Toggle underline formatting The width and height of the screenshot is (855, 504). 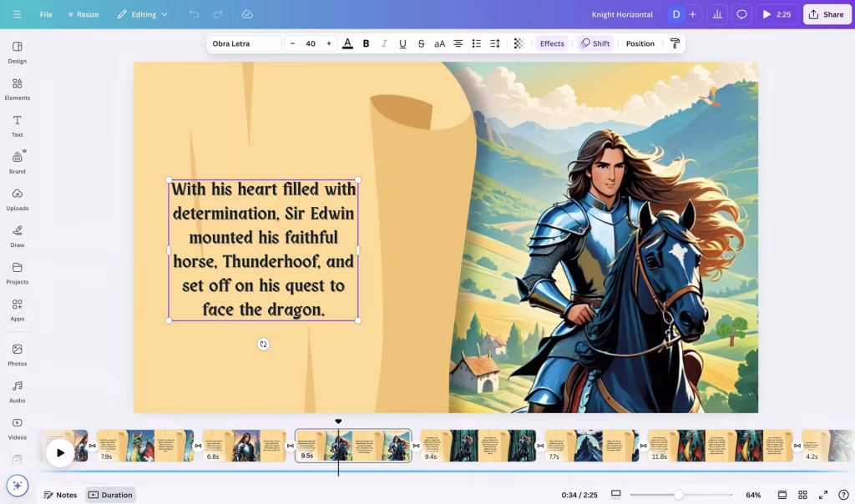pos(402,43)
